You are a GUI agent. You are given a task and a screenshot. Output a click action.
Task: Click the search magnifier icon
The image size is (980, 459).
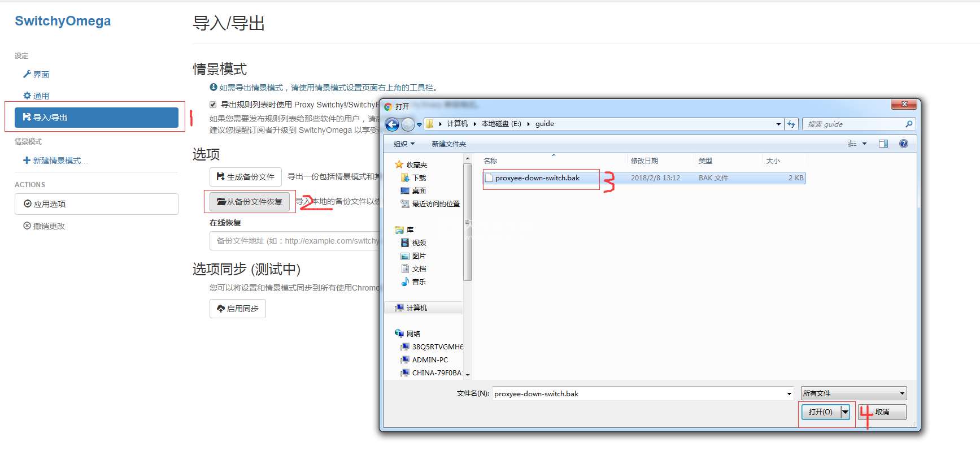tap(909, 124)
